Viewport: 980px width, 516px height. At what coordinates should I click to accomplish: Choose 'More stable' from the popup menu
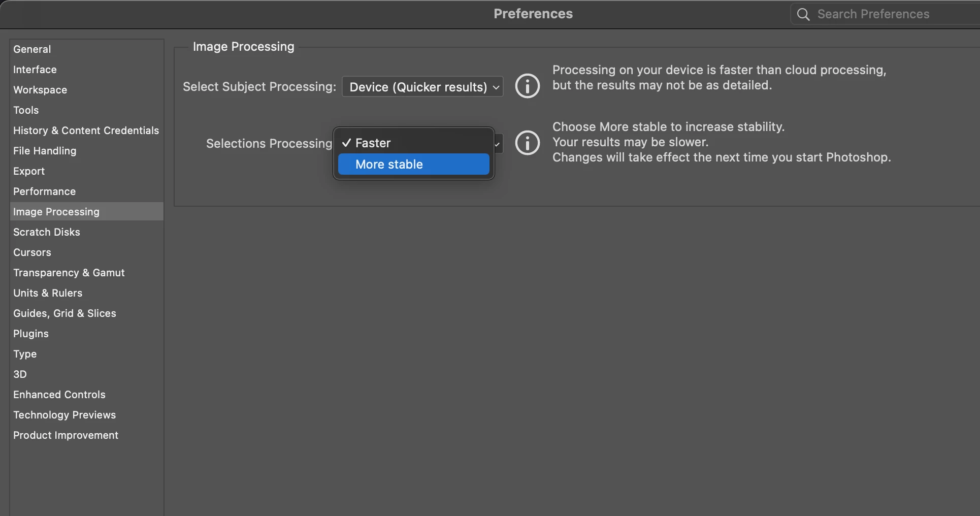pyautogui.click(x=413, y=165)
